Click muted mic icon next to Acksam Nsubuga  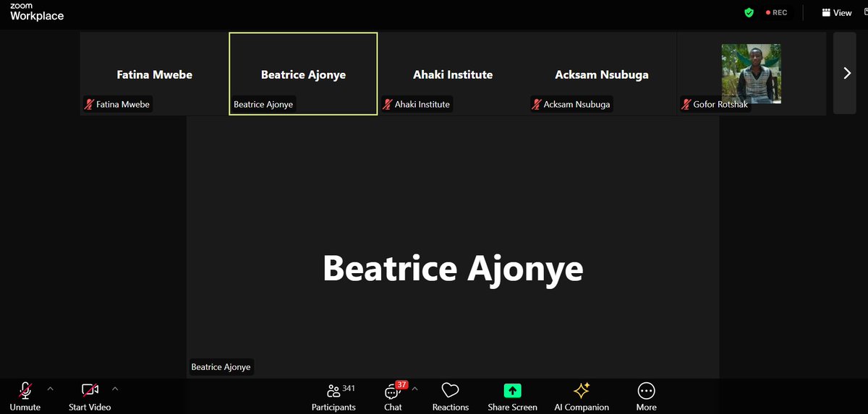537,105
